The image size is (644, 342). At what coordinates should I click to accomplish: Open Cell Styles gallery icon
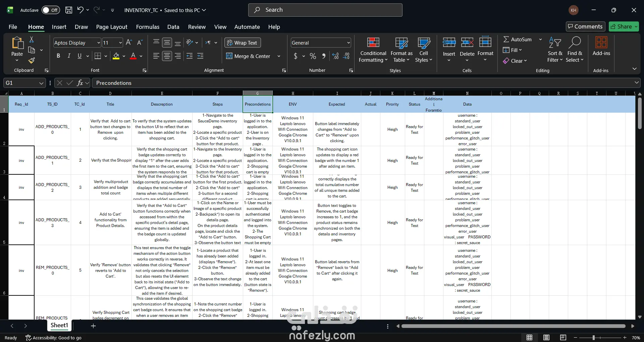click(424, 43)
